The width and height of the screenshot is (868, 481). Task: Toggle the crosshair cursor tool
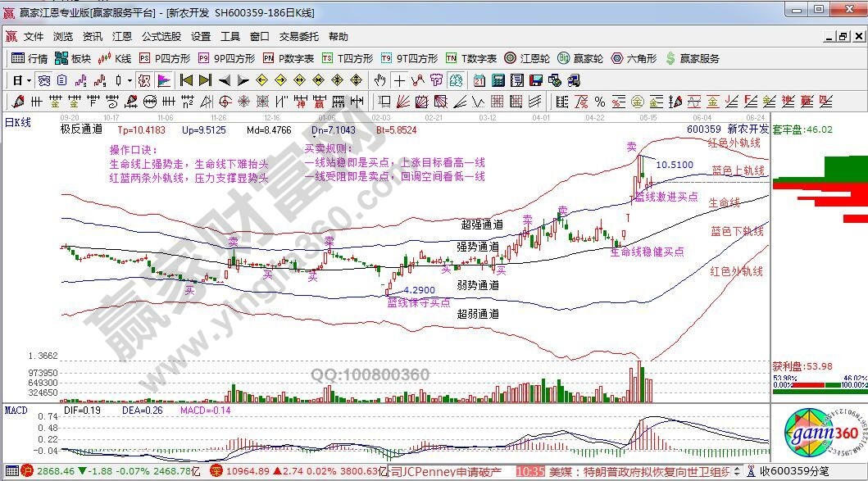point(398,80)
